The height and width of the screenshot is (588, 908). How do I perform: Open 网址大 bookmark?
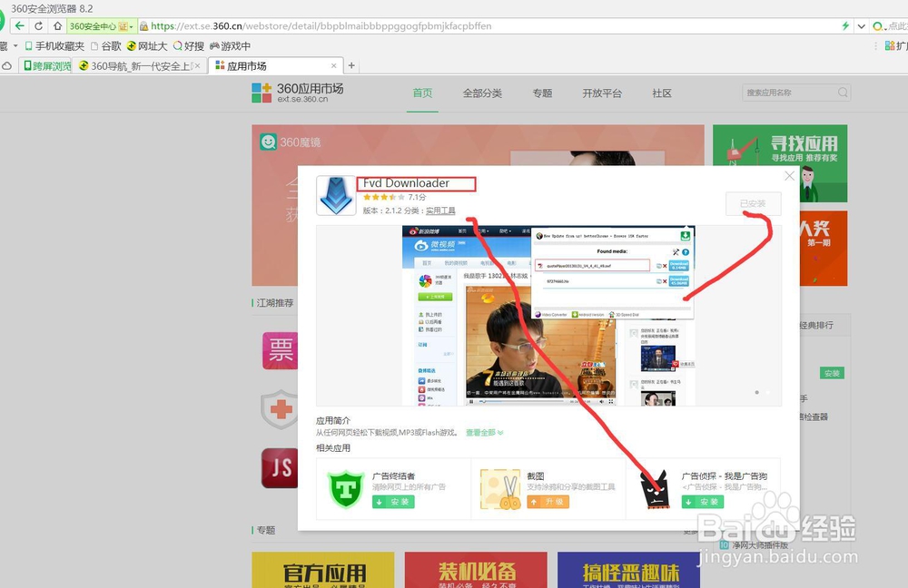click(x=147, y=45)
